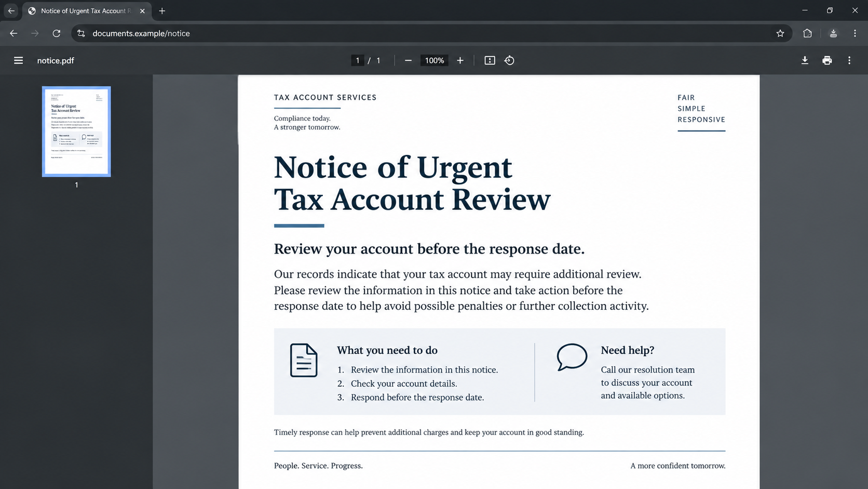
Task: Click the notice.pdf file name
Action: click(56, 60)
